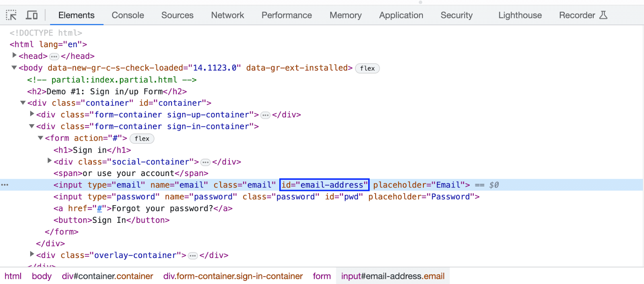
Task: Select the button Sign In node
Action: pyautogui.click(x=111, y=220)
